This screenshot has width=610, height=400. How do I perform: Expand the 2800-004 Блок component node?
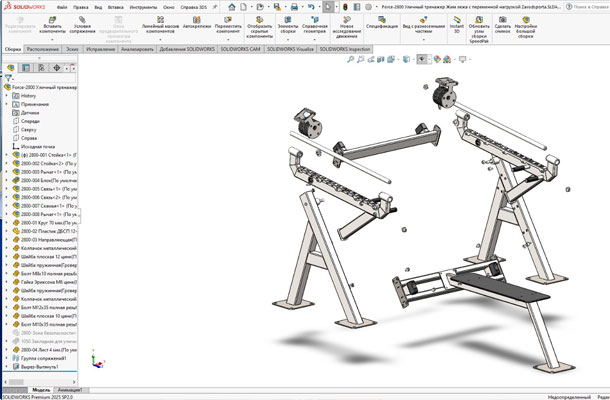click(7, 180)
